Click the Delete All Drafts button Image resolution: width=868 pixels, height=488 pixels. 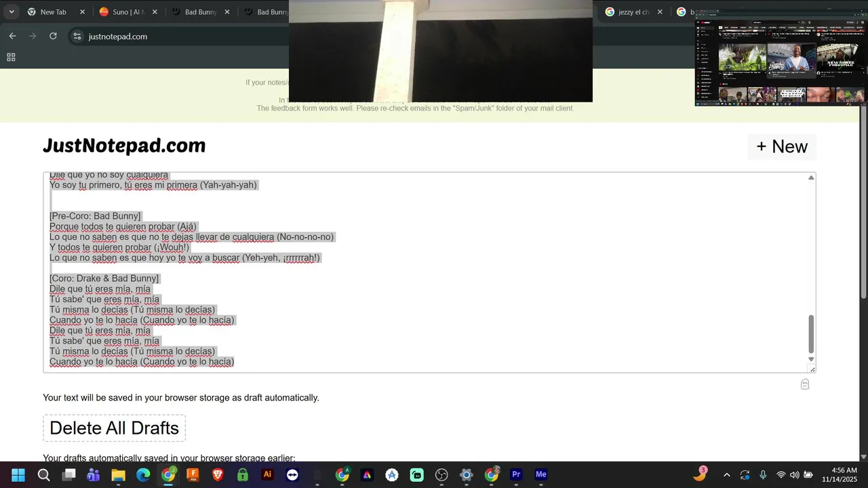click(114, 428)
